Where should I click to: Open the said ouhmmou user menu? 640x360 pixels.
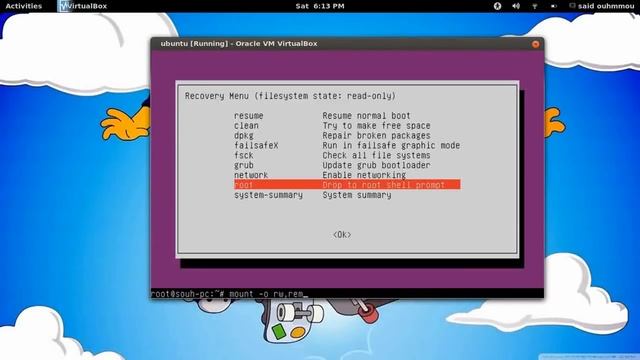pyautogui.click(x=602, y=6)
